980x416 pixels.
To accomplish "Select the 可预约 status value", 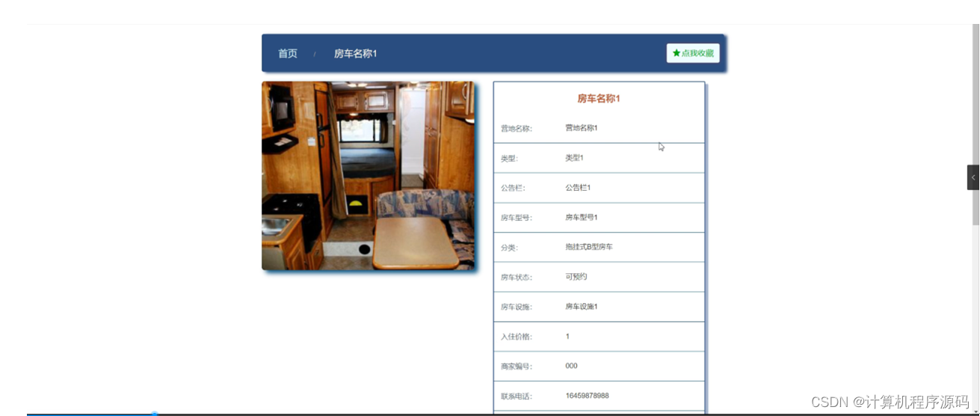I will coord(576,277).
